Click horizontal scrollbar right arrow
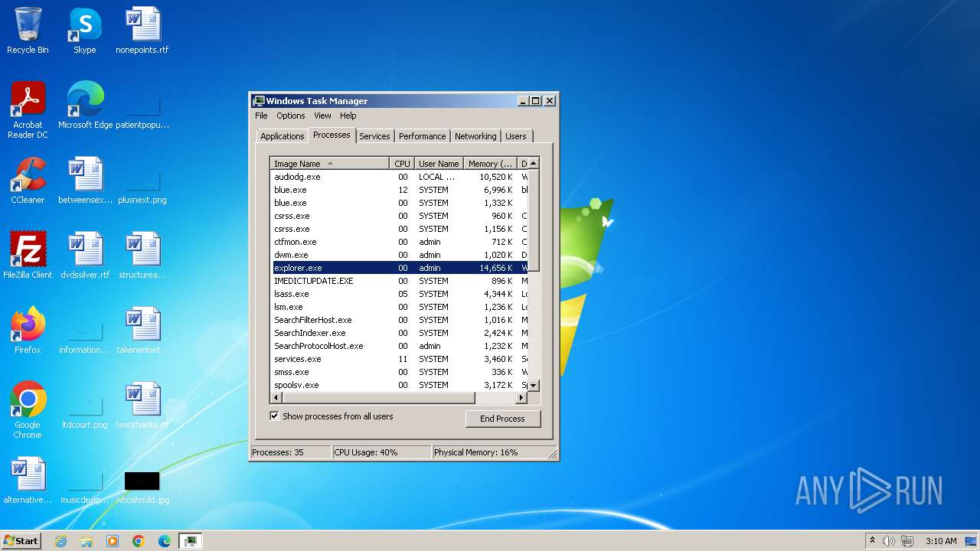980x551 pixels. pos(521,398)
